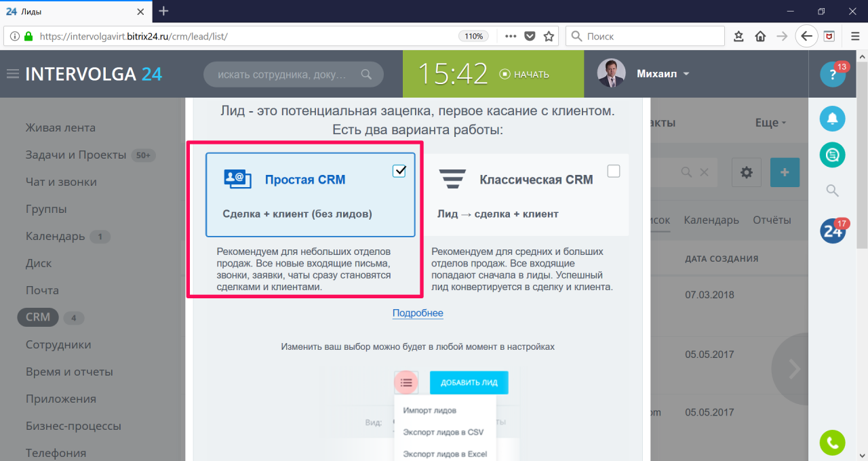
Task: Open the bookmarks library toolbar icon
Action: (x=739, y=36)
